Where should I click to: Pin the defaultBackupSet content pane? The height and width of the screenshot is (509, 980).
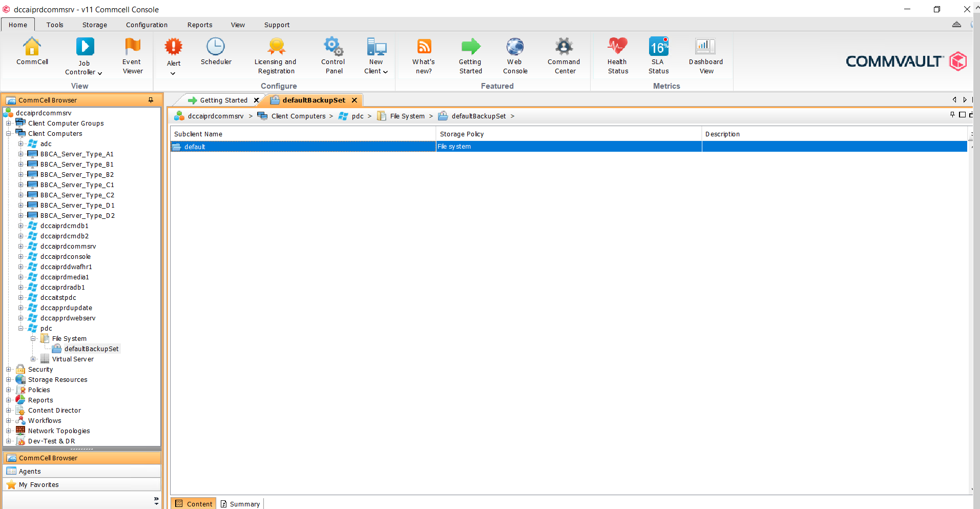952,114
